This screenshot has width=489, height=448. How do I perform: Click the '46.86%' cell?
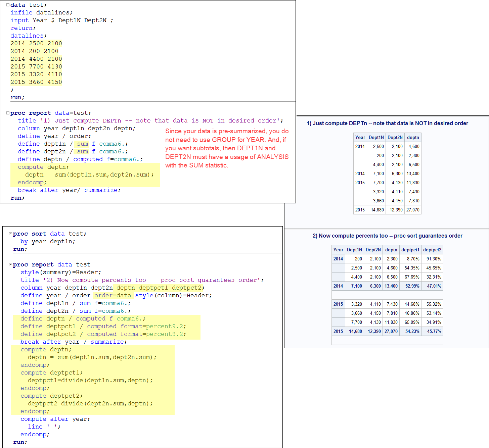pos(410,313)
